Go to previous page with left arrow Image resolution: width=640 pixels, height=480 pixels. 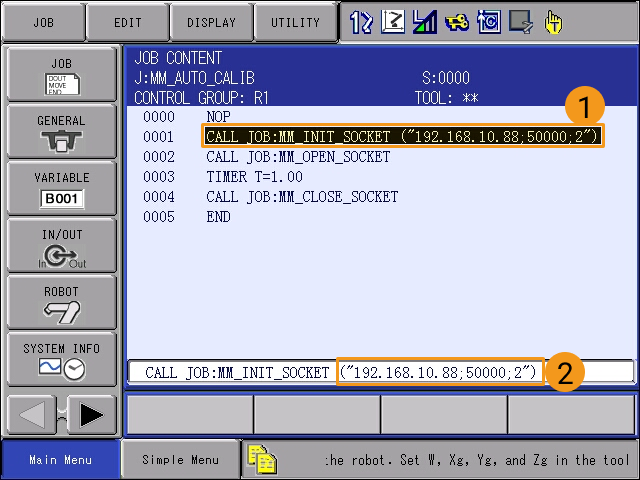click(32, 415)
